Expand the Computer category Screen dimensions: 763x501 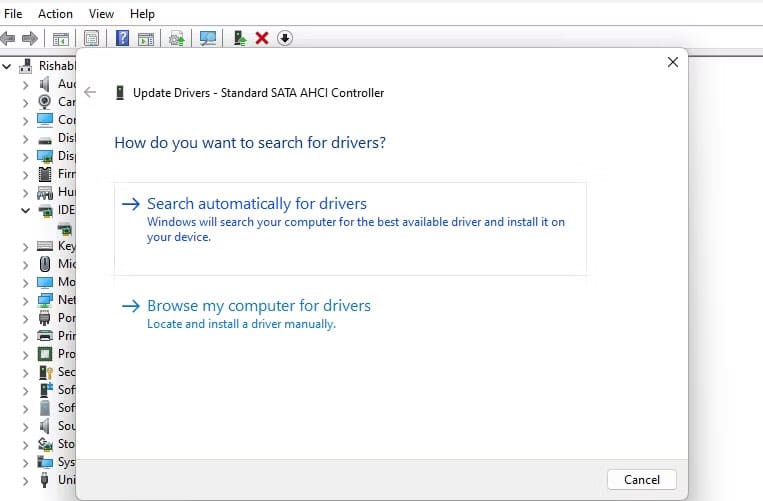[25, 121]
